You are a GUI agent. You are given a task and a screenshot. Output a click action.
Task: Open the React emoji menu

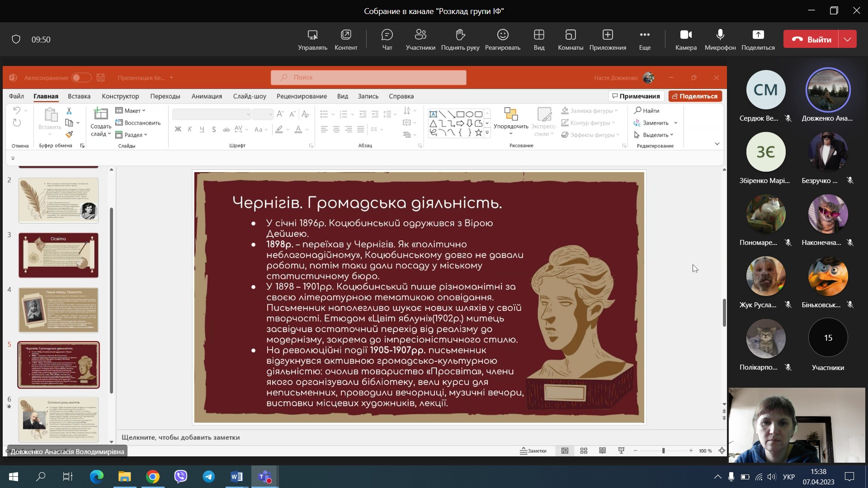point(502,39)
